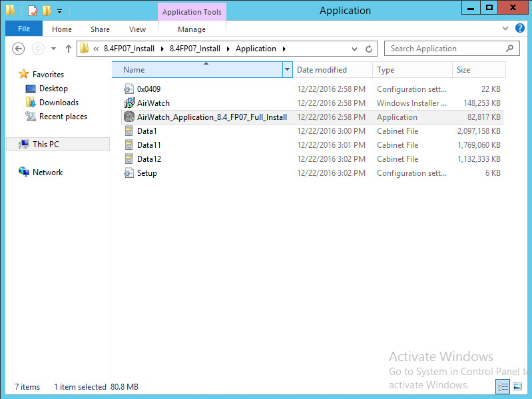Switch to large icons view layout
Screen dimensions: 532x399
[517, 386]
